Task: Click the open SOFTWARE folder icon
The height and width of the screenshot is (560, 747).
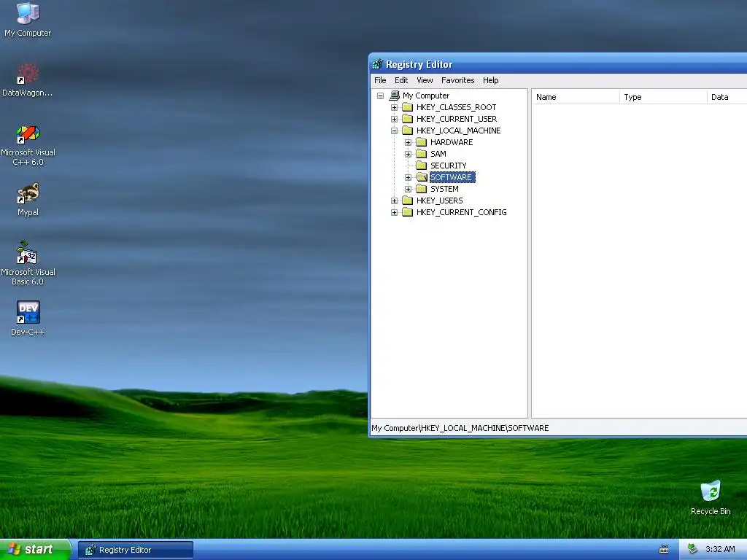Action: [x=421, y=177]
